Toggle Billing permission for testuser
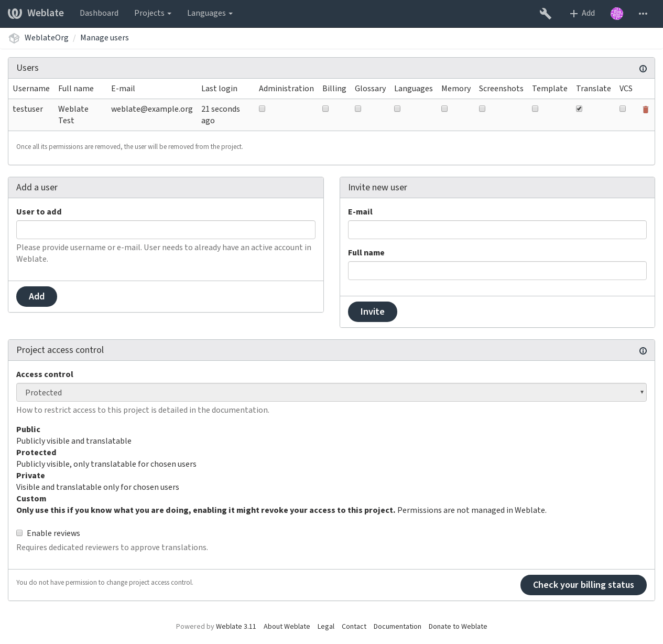The image size is (663, 644). click(x=325, y=109)
